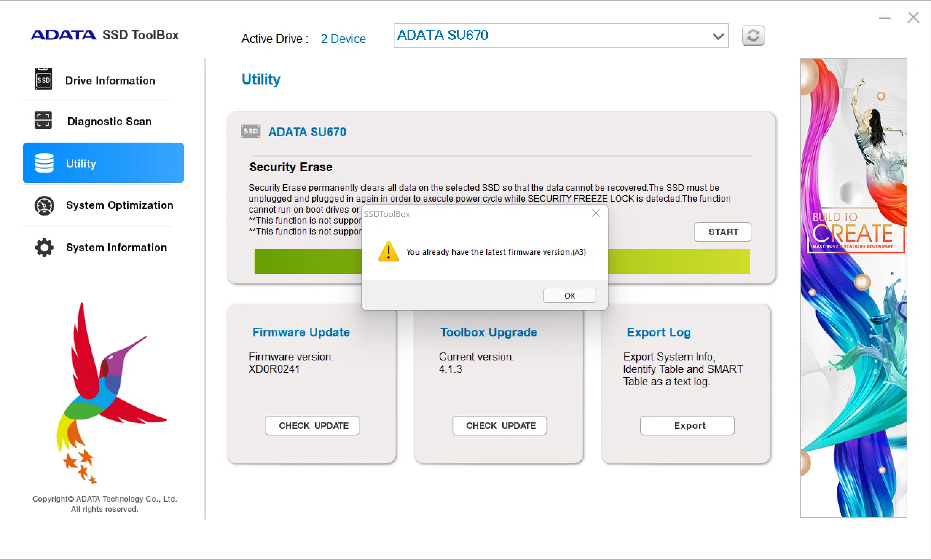Minimize the SSD ToolBox window
This screenshot has height=560, width=931.
tap(885, 18)
